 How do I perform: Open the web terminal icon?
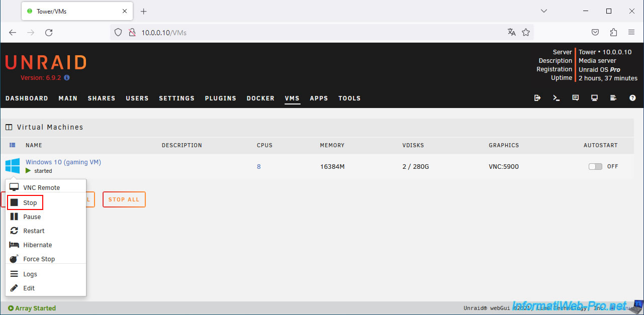557,98
